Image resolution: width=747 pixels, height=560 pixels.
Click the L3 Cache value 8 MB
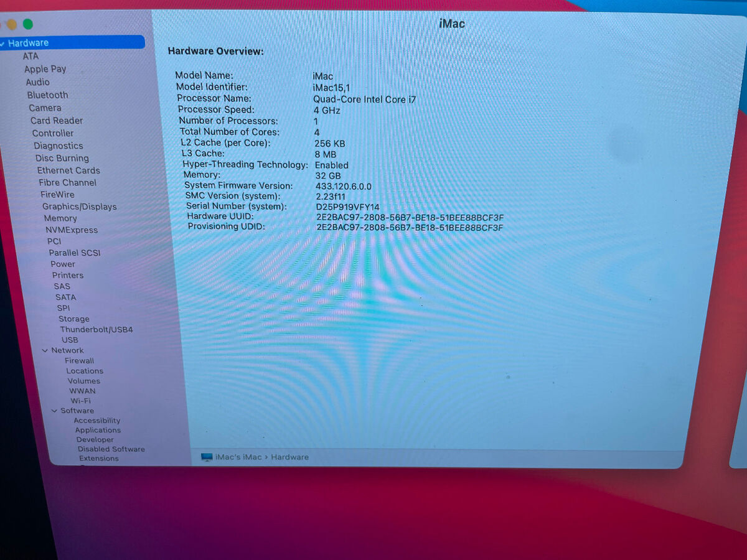coord(326,154)
